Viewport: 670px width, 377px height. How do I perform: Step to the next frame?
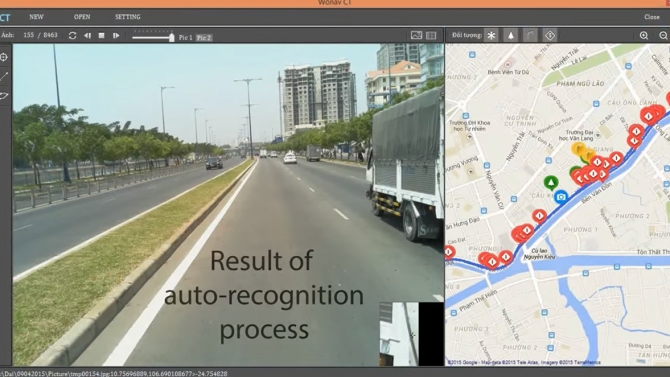pyautogui.click(x=116, y=35)
